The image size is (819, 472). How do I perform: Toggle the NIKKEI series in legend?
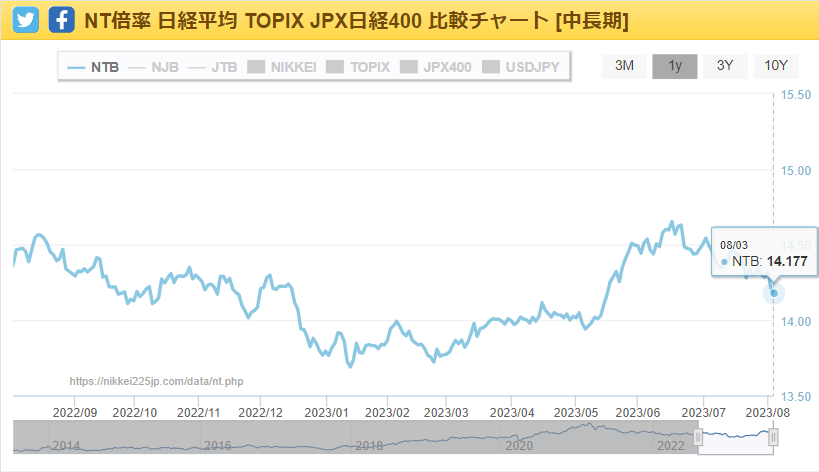tap(282, 67)
